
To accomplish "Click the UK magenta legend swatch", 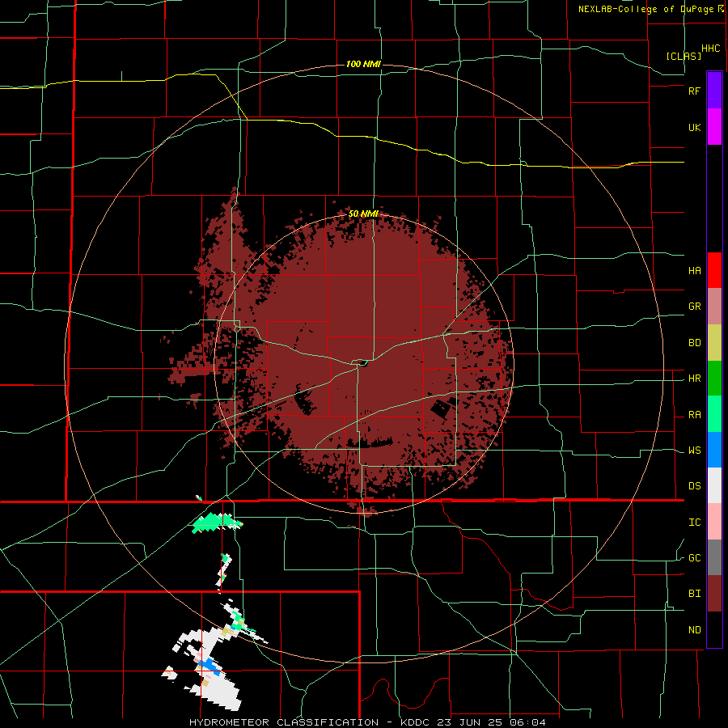I will coord(714,127).
